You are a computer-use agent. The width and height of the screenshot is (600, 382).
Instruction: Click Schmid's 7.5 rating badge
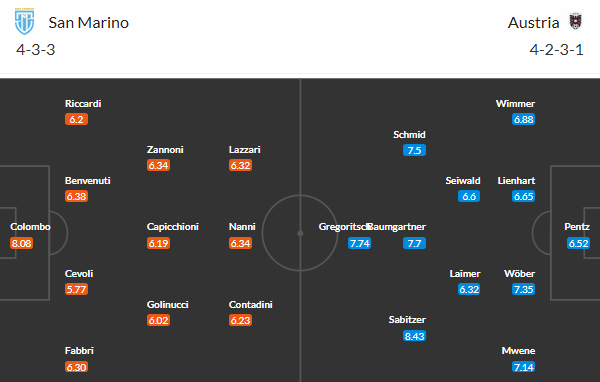pos(414,150)
